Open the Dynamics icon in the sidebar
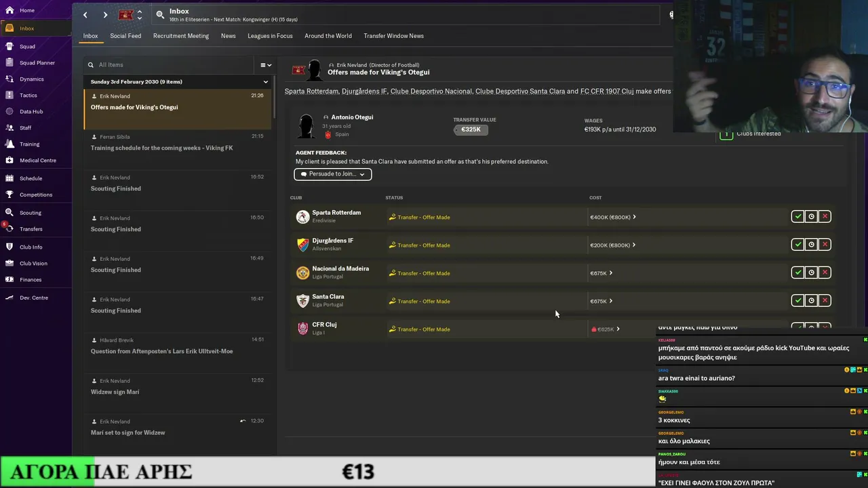The width and height of the screenshot is (868, 488). tap(9, 79)
